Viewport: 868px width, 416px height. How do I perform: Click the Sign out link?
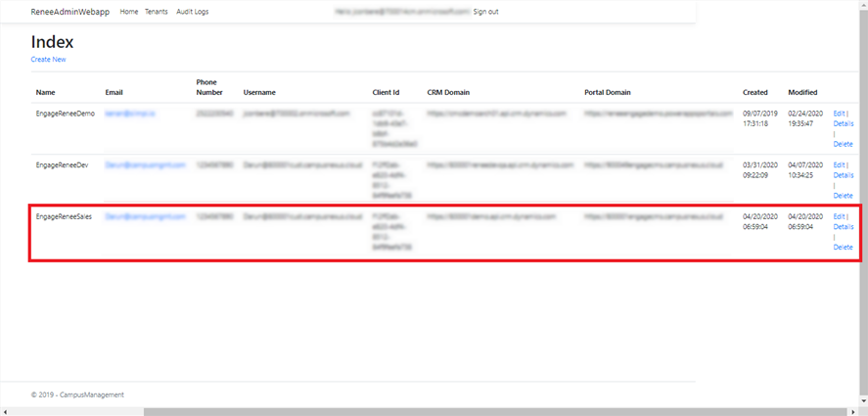point(485,12)
